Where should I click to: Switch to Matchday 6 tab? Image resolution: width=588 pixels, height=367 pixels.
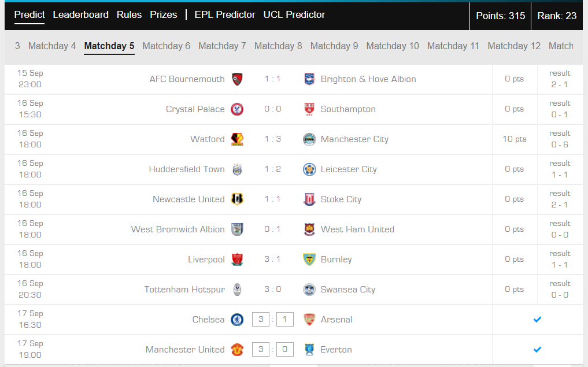point(166,46)
